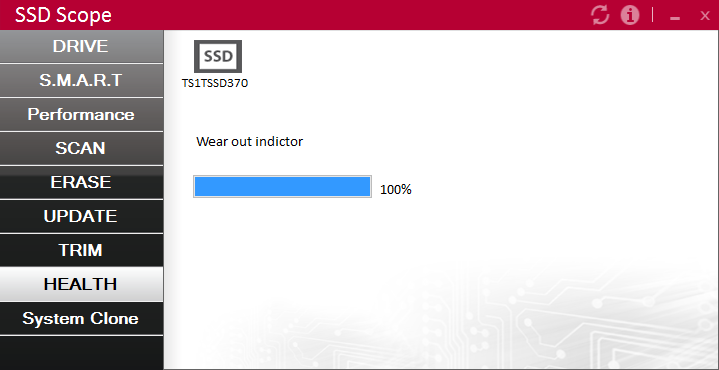
Task: Switch to the DRIVE tab
Action: (x=81, y=46)
